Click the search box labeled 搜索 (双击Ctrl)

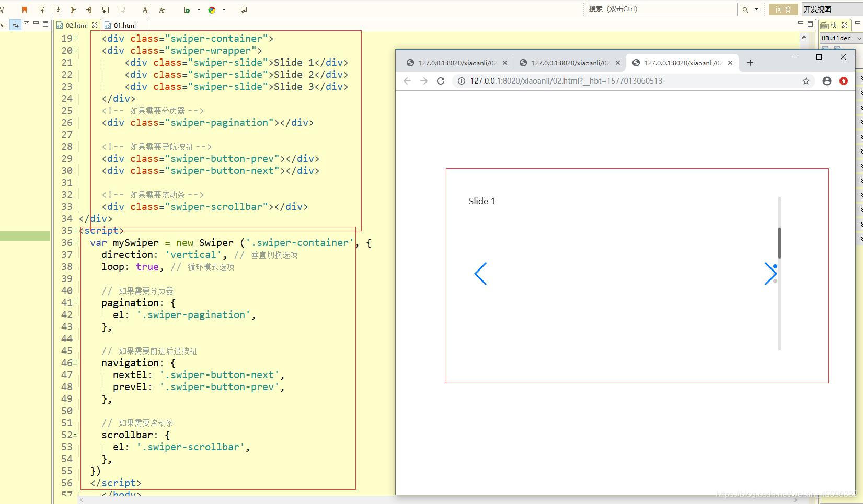pos(662,9)
